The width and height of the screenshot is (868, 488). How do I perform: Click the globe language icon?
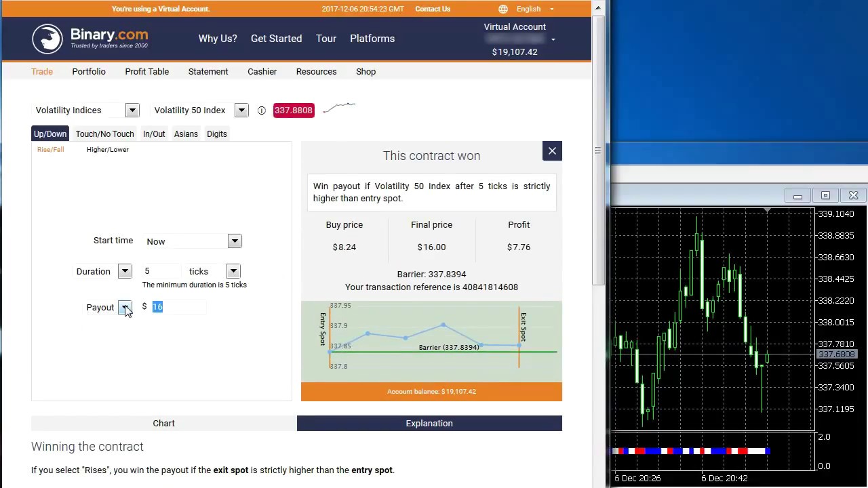(x=503, y=9)
